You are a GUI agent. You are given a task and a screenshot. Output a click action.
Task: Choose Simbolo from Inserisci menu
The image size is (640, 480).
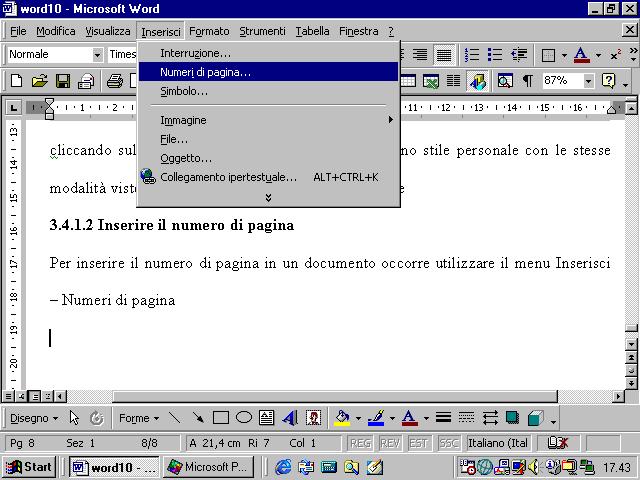pos(268,91)
